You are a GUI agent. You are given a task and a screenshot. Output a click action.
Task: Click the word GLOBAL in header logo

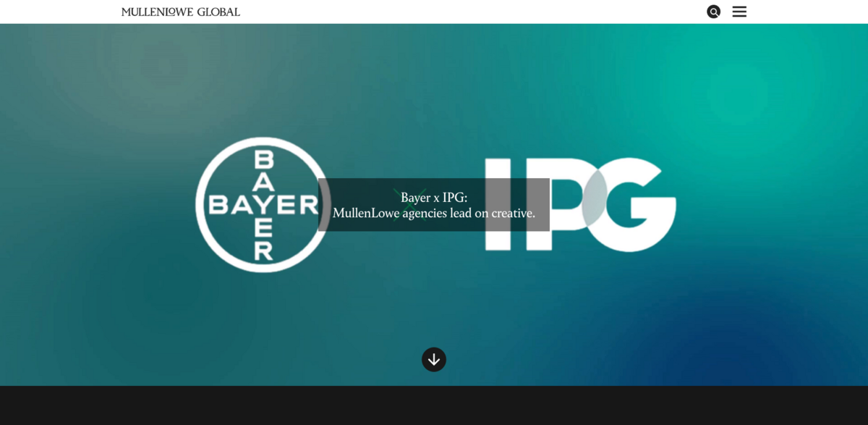tap(218, 12)
